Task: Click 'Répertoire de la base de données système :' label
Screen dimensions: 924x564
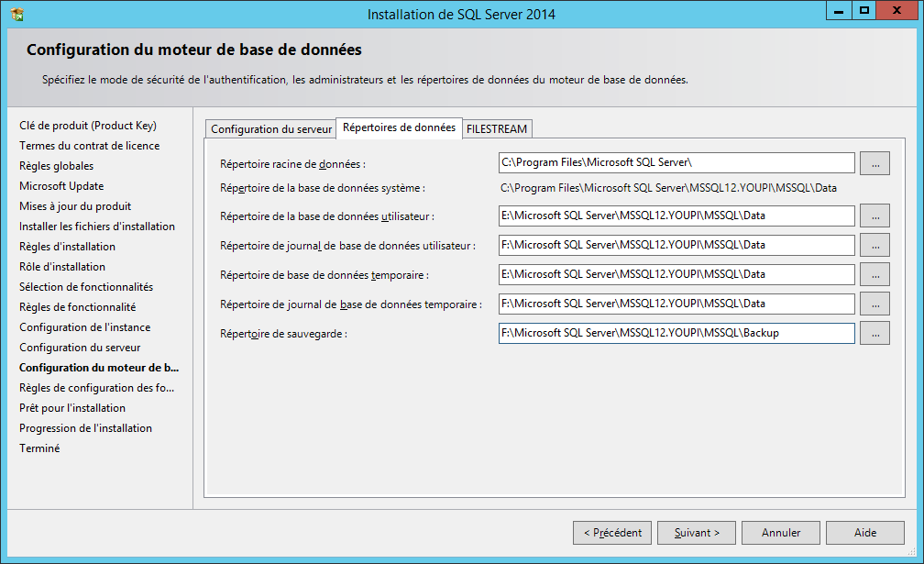Action: [x=323, y=189]
